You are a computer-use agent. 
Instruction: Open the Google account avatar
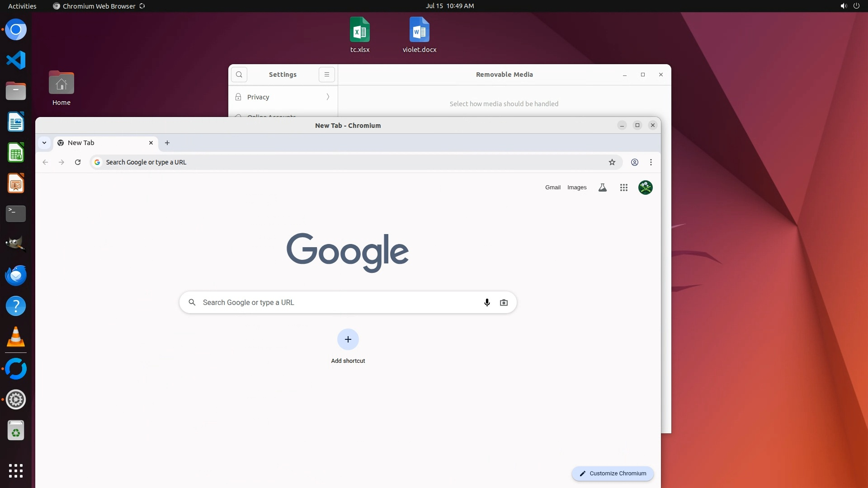click(645, 188)
